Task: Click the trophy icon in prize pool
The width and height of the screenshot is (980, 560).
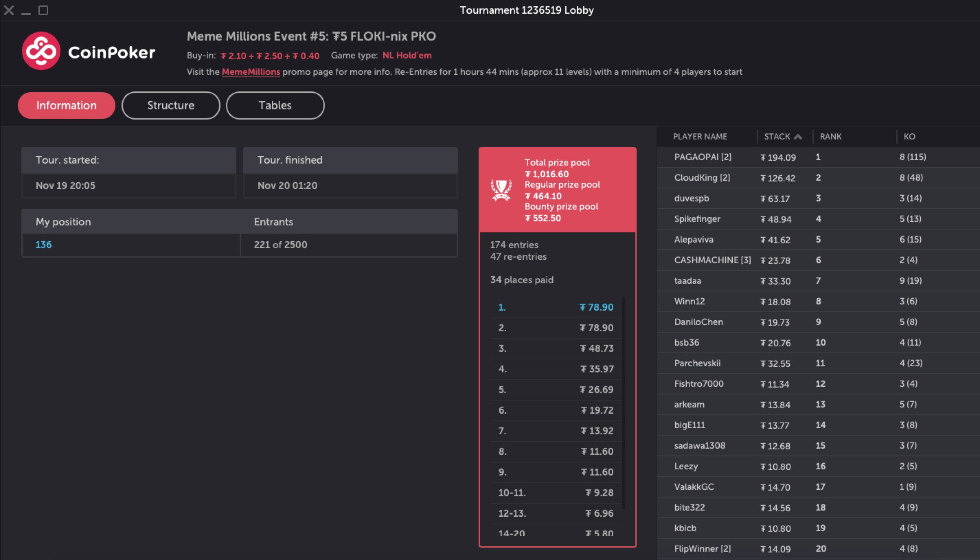Action: tap(501, 190)
